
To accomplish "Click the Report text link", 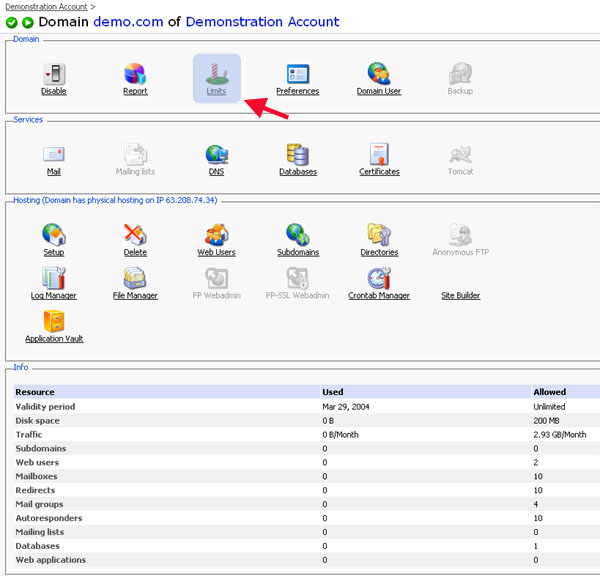I will pos(135,91).
